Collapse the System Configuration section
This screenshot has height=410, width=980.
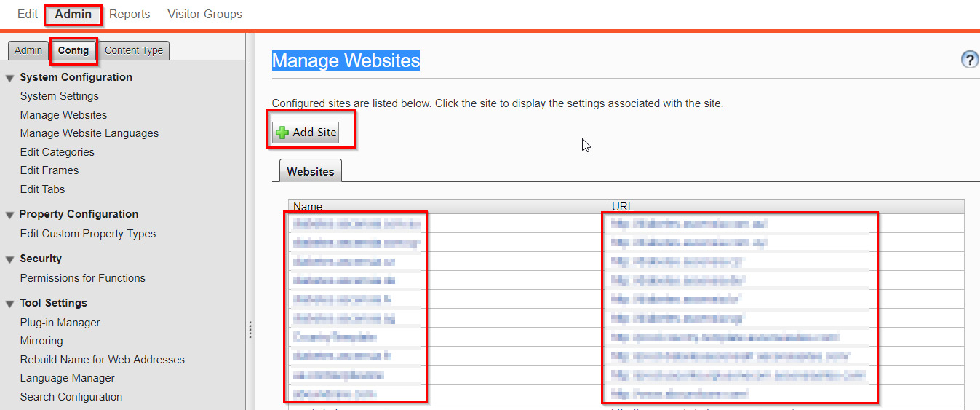[10, 78]
